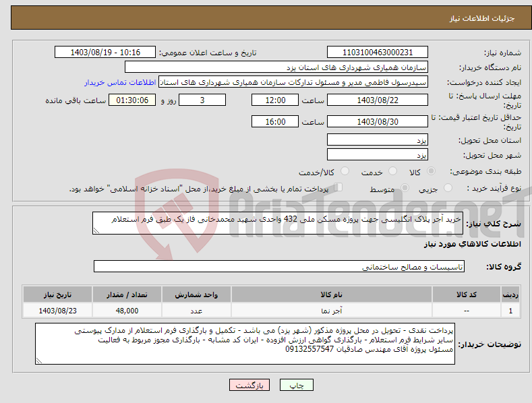This screenshot has width=532, height=403.
Task: Click the request creator field سیدرسول فاطمی
Action: (x=293, y=82)
